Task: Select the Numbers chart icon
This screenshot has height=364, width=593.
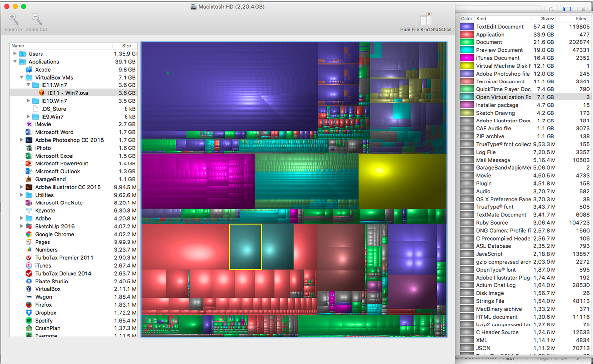Action: [x=29, y=250]
